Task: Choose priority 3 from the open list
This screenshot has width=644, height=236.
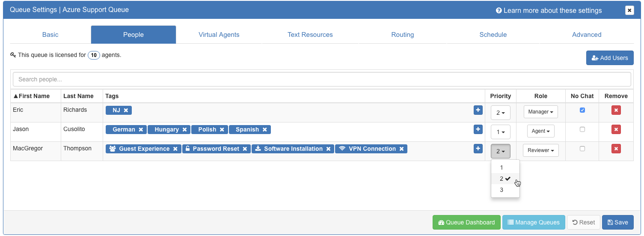Action: click(502, 190)
